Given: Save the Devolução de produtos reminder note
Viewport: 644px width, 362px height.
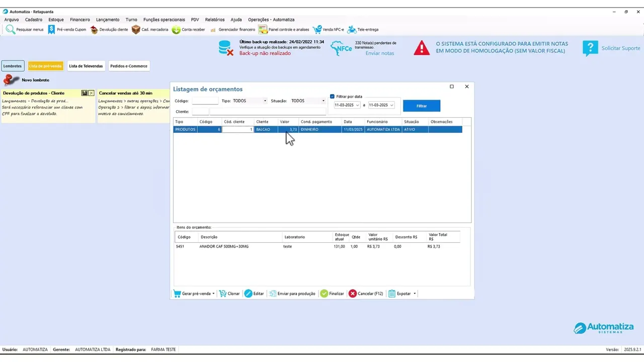Looking at the screenshot, I should click(x=85, y=93).
